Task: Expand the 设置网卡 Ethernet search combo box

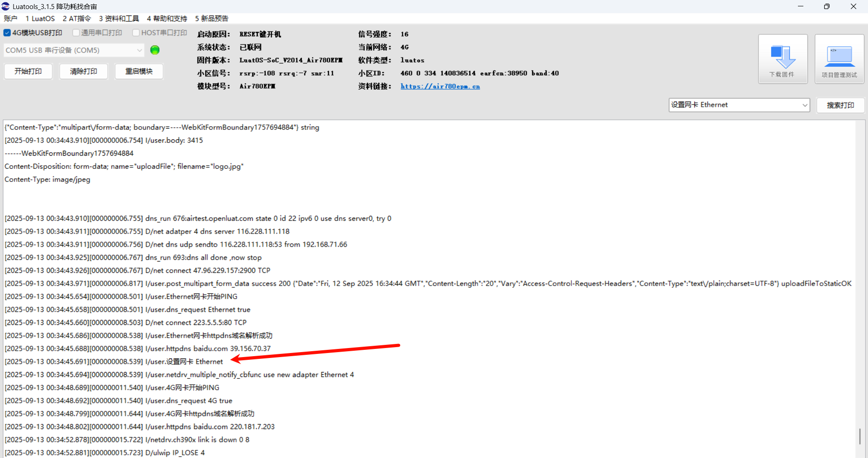Action: coord(805,105)
